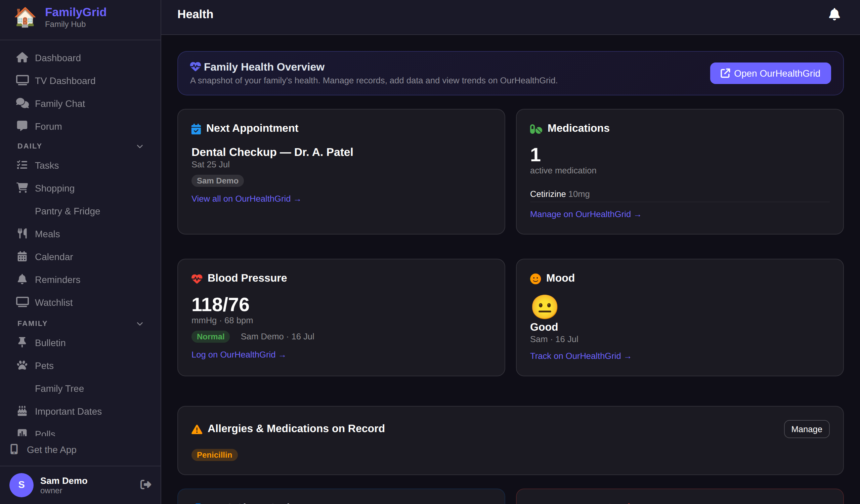The image size is (860, 504).
Task: Click the Shopping cart icon
Action: click(22, 188)
